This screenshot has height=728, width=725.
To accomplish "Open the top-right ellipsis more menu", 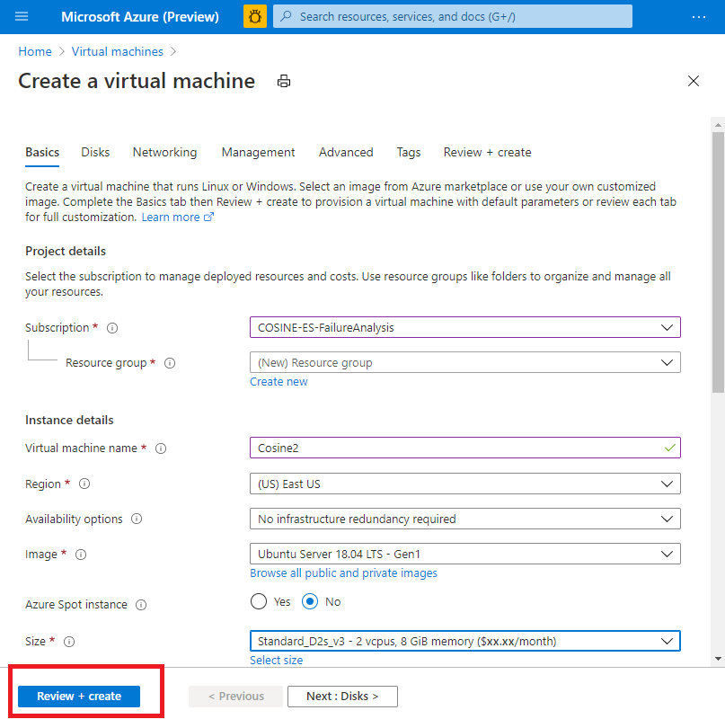I will click(699, 17).
